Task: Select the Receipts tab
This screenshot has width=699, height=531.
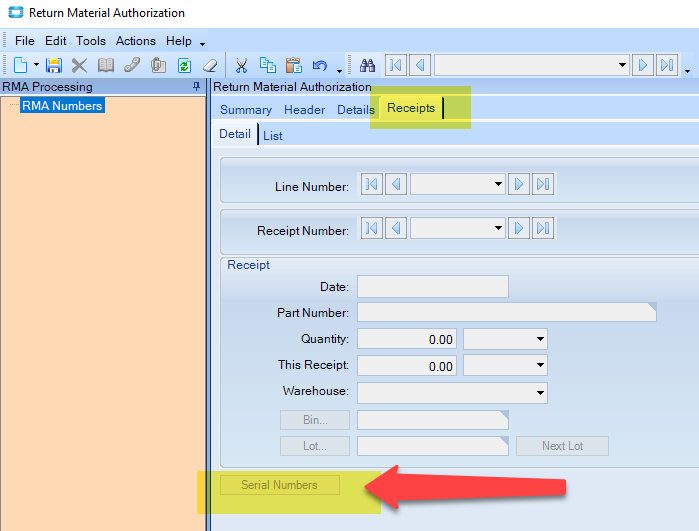Action: point(411,108)
